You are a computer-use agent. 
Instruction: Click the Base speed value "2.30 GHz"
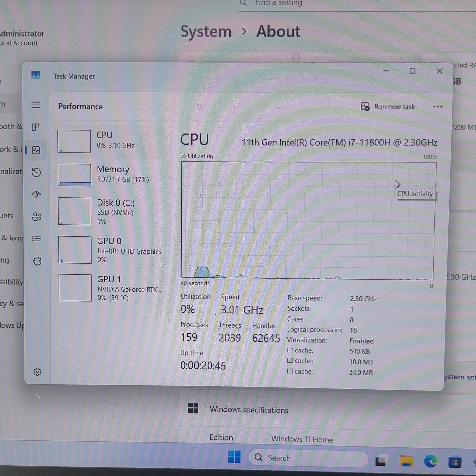point(363,299)
